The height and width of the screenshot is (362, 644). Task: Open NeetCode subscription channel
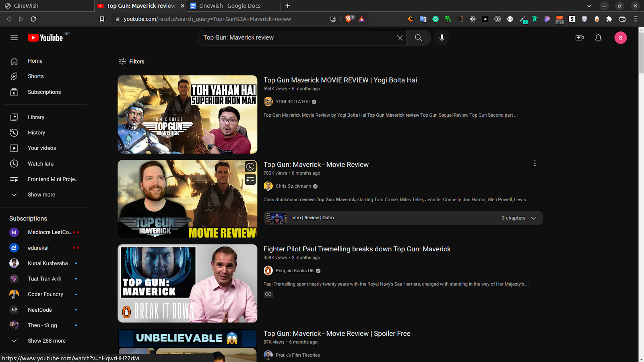pos(46,310)
